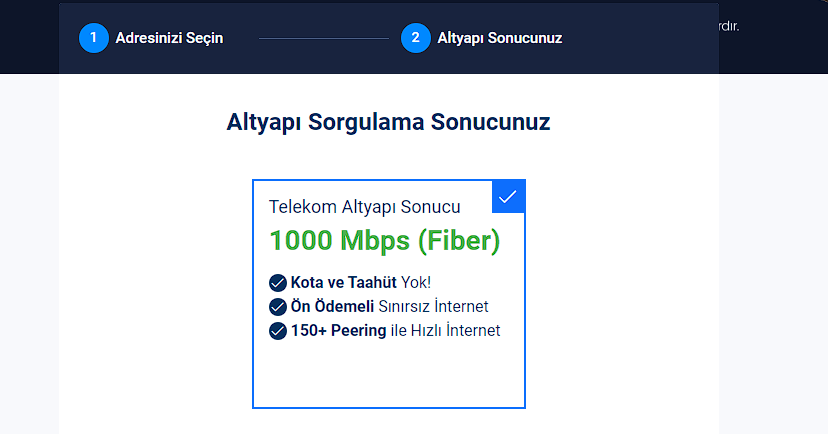Select the Altyapı Sonucunuz step label
The width and height of the screenshot is (828, 434).
tap(499, 38)
